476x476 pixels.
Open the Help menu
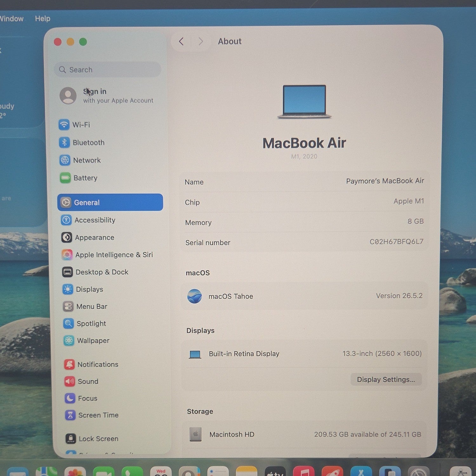(x=43, y=18)
